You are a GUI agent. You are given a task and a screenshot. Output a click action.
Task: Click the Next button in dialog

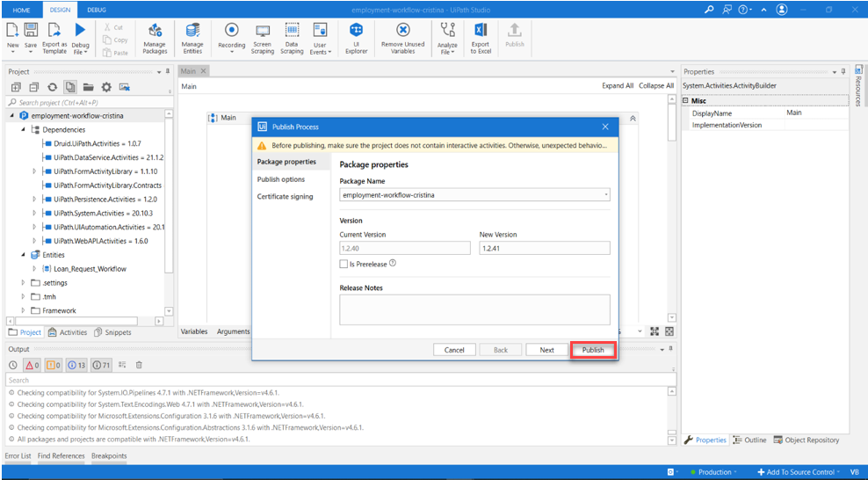click(x=547, y=350)
